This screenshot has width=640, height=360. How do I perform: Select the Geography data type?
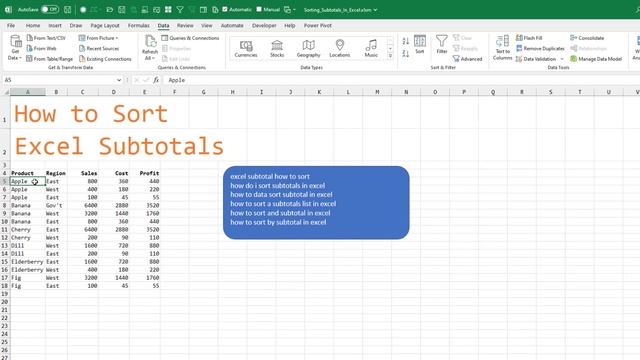tap(308, 48)
